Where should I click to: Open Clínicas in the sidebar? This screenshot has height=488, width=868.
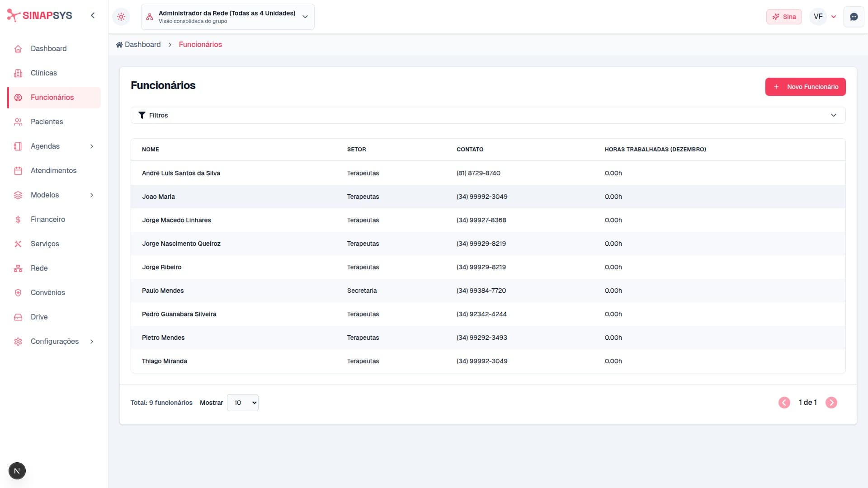[44, 73]
